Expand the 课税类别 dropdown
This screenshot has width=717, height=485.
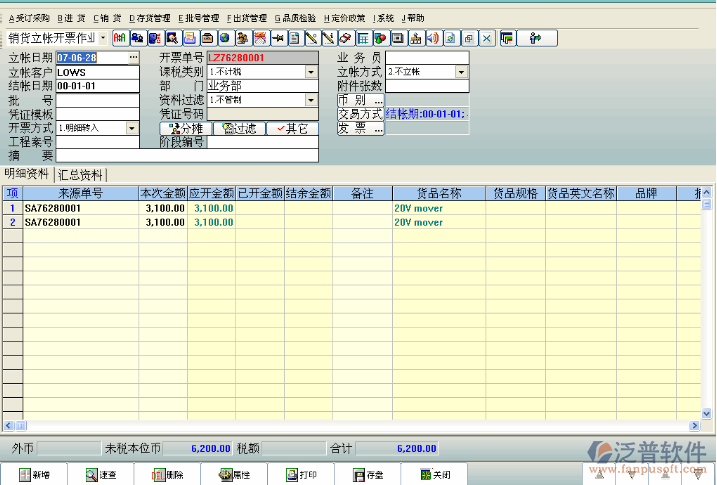coord(311,72)
